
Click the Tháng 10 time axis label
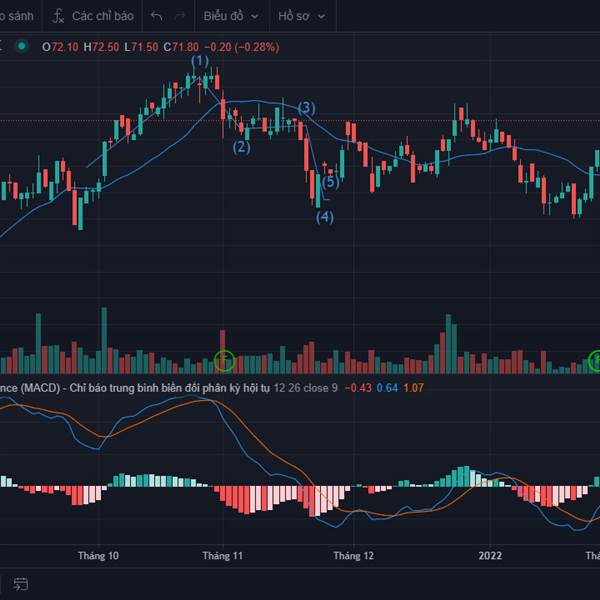99,555
